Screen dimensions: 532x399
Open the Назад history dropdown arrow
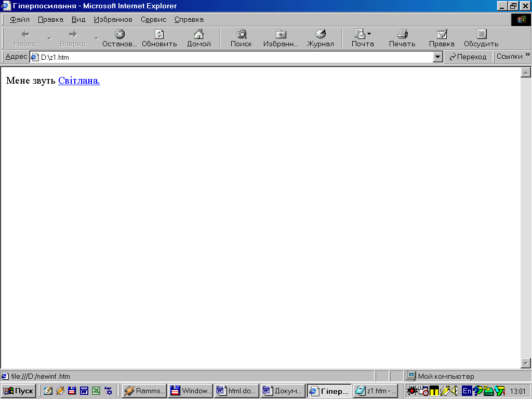tap(49, 38)
